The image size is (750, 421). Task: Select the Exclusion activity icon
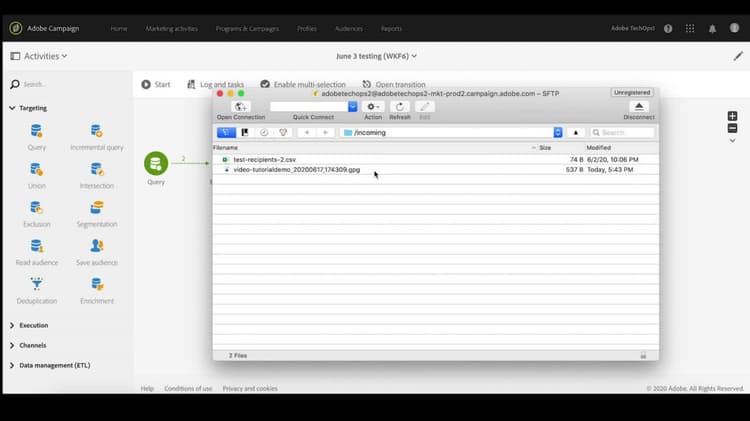(36, 208)
